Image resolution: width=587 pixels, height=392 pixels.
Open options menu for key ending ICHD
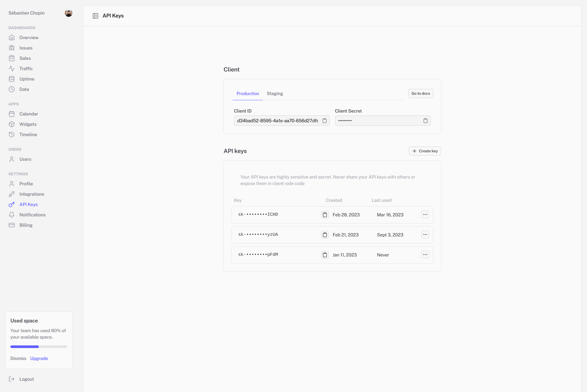pos(425,214)
